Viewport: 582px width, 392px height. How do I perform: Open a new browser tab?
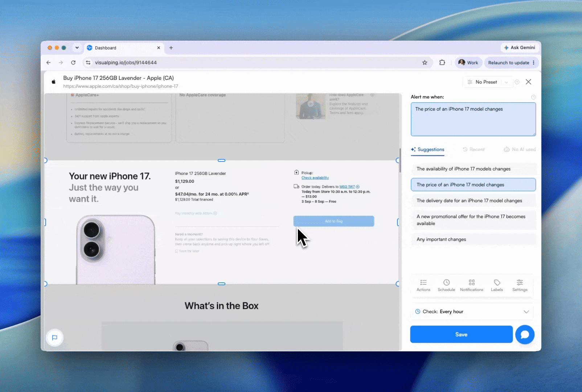[171, 48]
